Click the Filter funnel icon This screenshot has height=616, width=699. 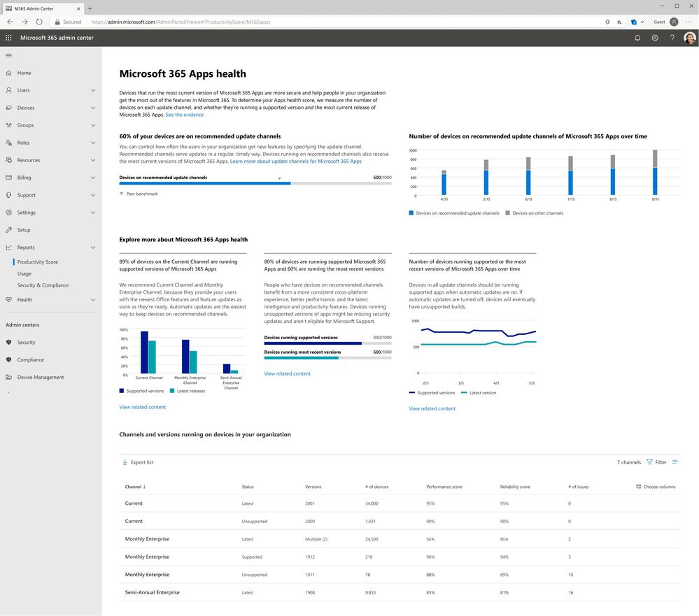[x=649, y=462]
